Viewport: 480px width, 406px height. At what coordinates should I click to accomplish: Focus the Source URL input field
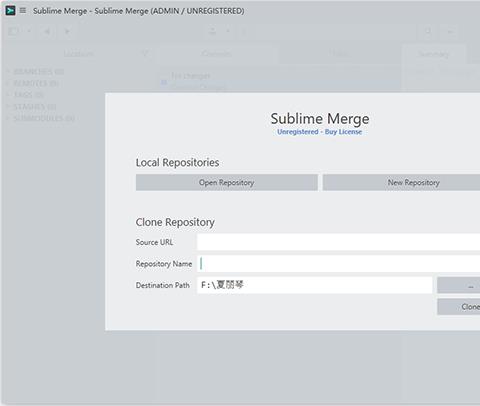coord(338,242)
